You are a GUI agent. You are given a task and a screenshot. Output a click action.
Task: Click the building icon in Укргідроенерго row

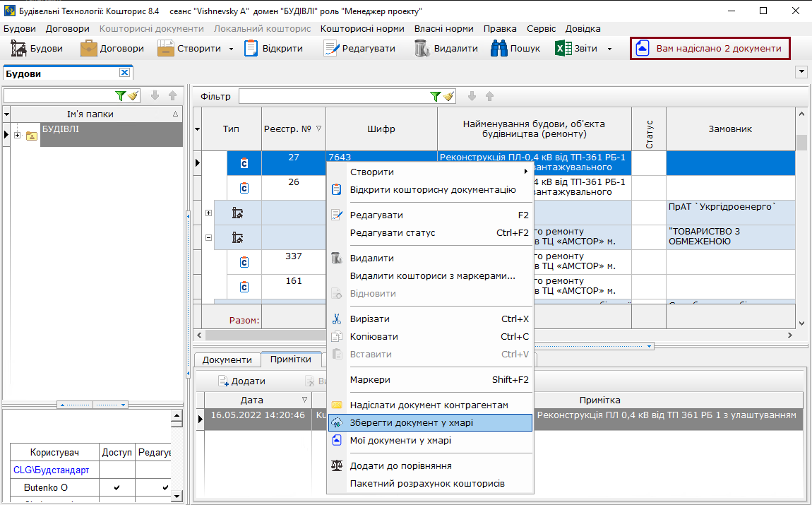click(238, 213)
